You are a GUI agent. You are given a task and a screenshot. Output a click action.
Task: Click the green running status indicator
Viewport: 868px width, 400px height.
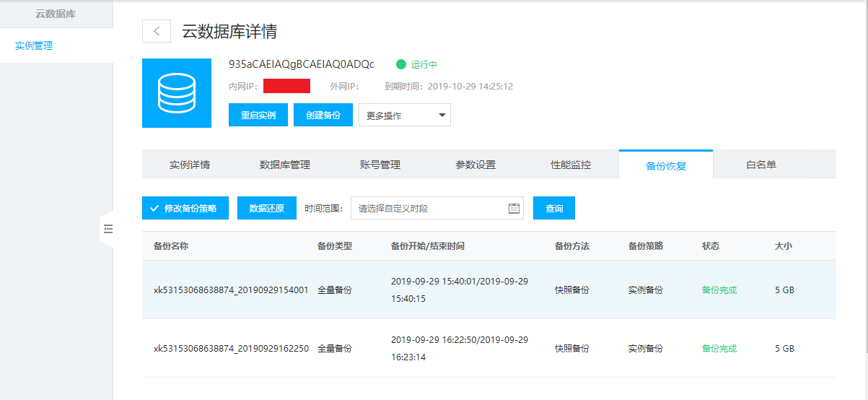click(401, 64)
